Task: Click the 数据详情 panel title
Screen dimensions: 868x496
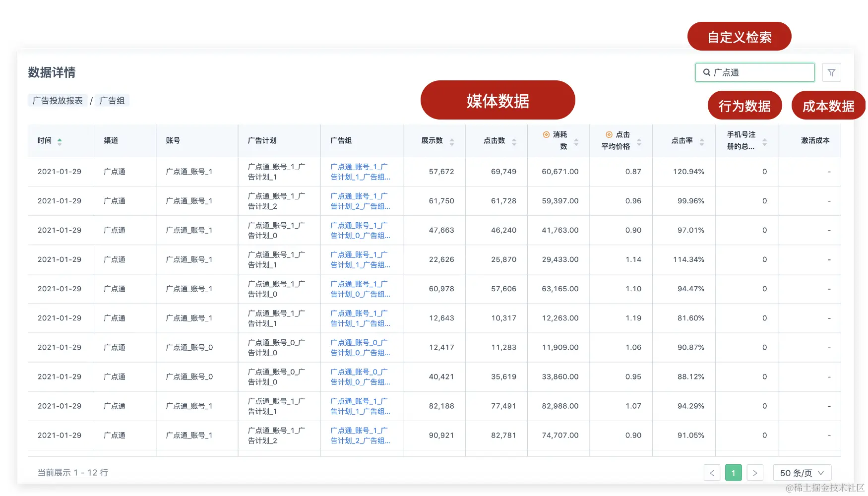Action: 52,72
